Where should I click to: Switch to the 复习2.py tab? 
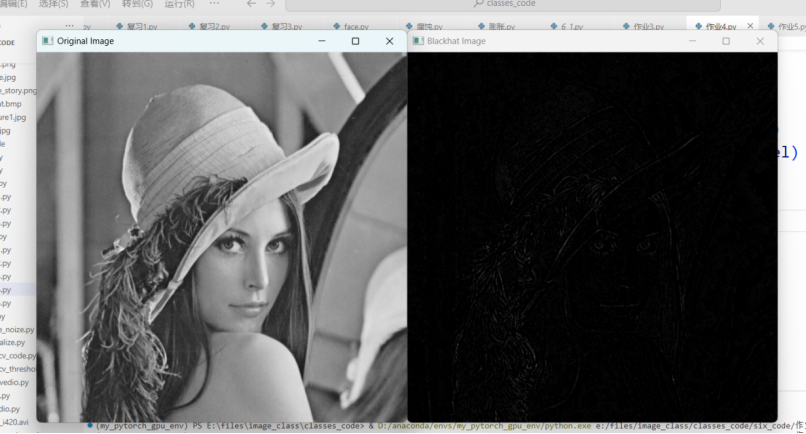coord(209,26)
